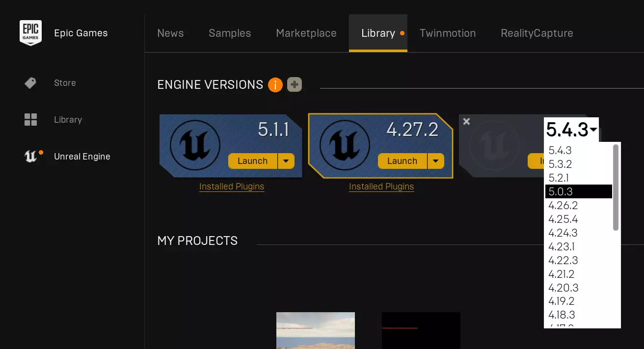The height and width of the screenshot is (349, 644).
Task: Open the desert landscape project thumbnail
Action: [316, 330]
